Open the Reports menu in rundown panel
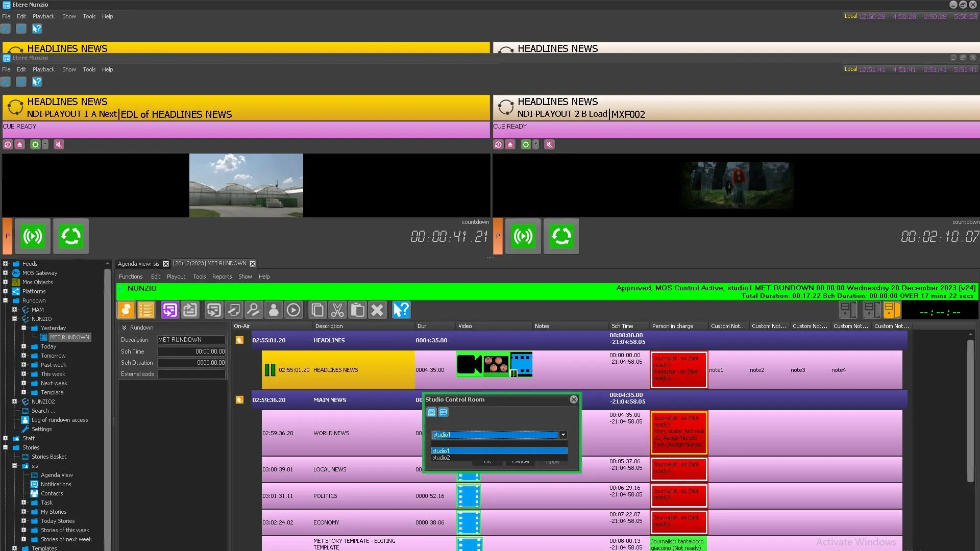Viewport: 980px width, 551px height. pyautogui.click(x=222, y=277)
